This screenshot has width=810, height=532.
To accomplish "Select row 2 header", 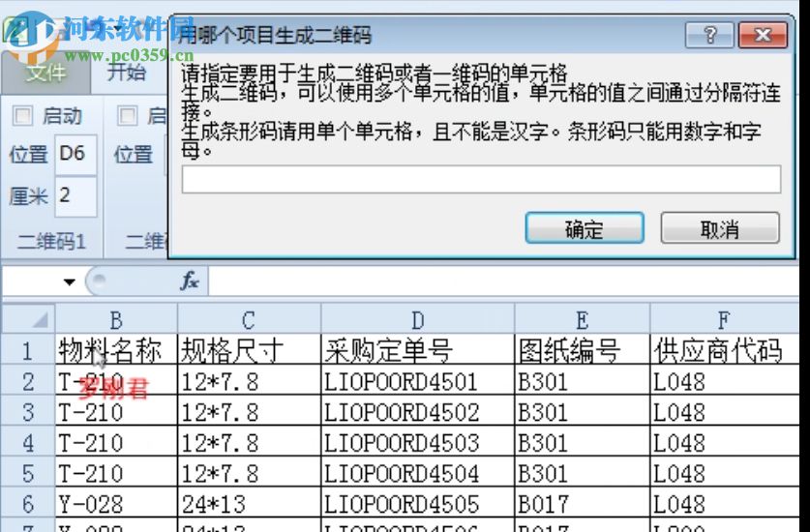I will coord(28,381).
